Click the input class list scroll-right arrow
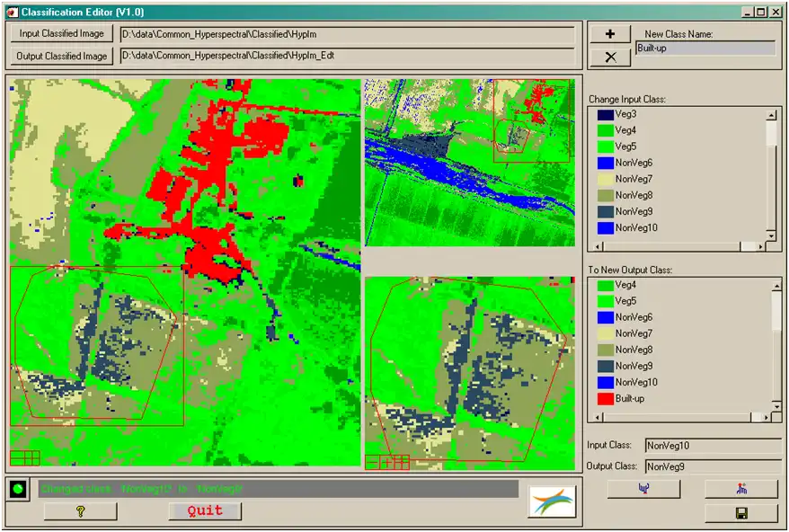789x532 pixels. click(761, 246)
